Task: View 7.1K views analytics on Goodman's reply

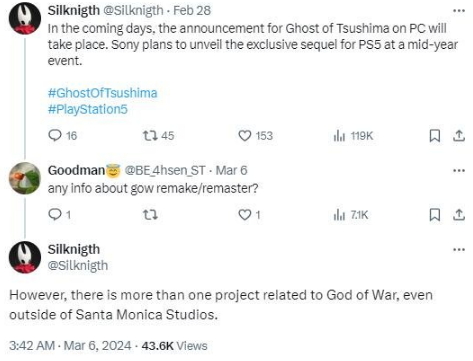Action: coord(351,215)
